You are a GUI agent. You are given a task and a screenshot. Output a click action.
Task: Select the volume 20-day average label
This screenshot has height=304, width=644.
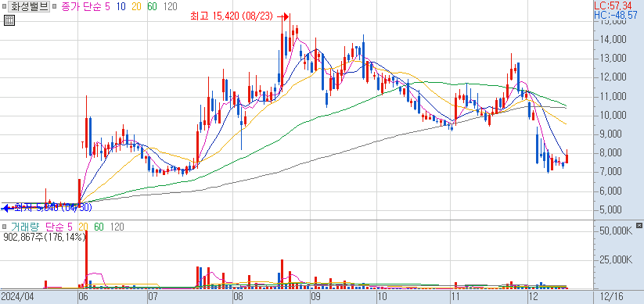click(84, 227)
